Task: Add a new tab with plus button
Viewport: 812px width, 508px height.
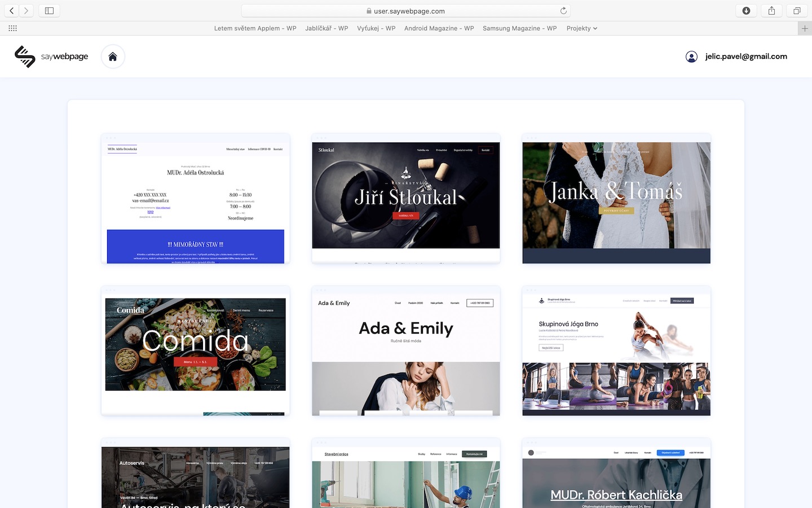Action: [x=805, y=28]
